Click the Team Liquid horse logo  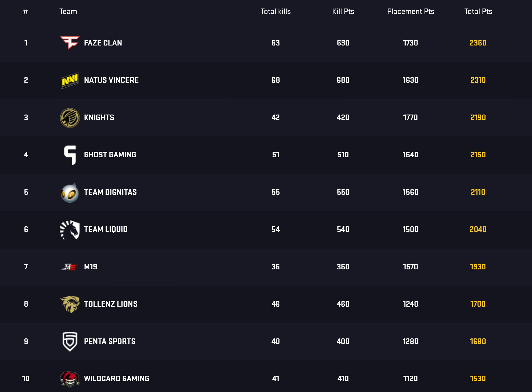[x=70, y=230]
